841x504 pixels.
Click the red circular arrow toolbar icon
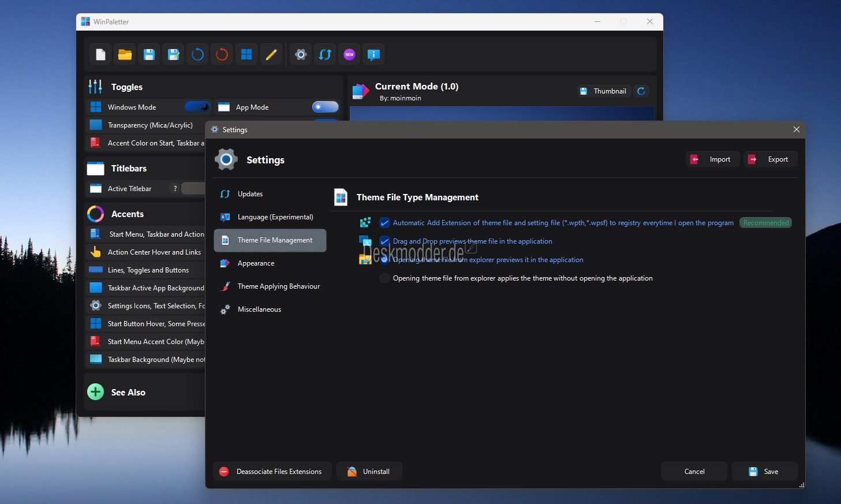point(222,55)
